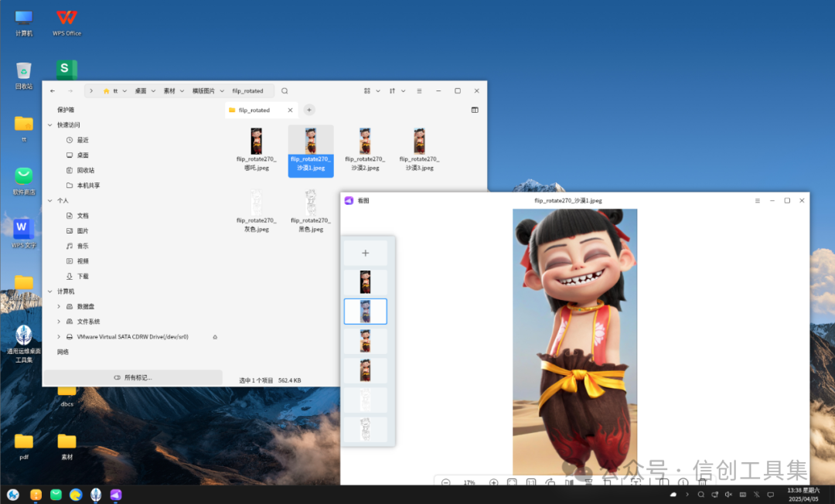Open the dropdown next to tt breadcrumb
The height and width of the screenshot is (504, 835).
[124, 91]
